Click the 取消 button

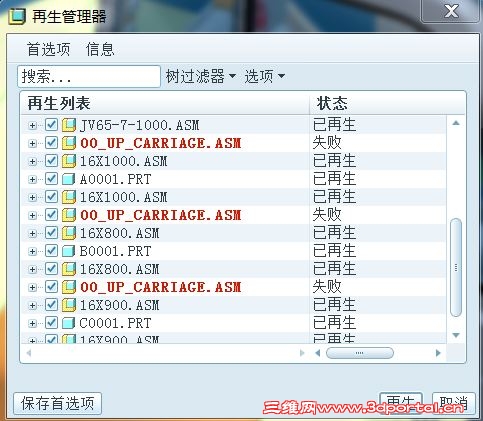(453, 403)
